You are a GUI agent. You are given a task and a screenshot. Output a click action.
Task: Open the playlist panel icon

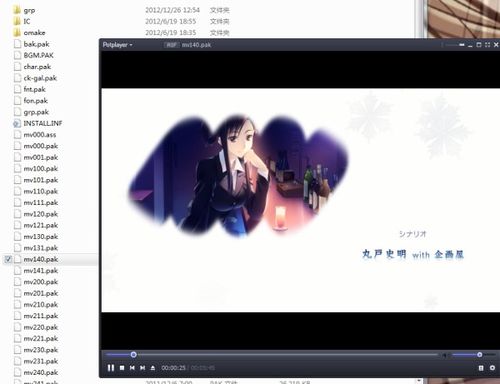481,368
